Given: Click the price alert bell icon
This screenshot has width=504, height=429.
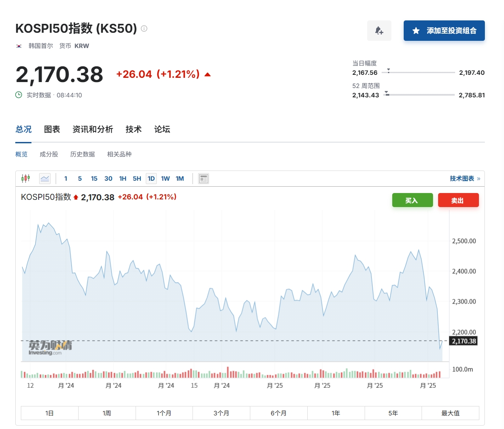Looking at the screenshot, I should click(379, 31).
